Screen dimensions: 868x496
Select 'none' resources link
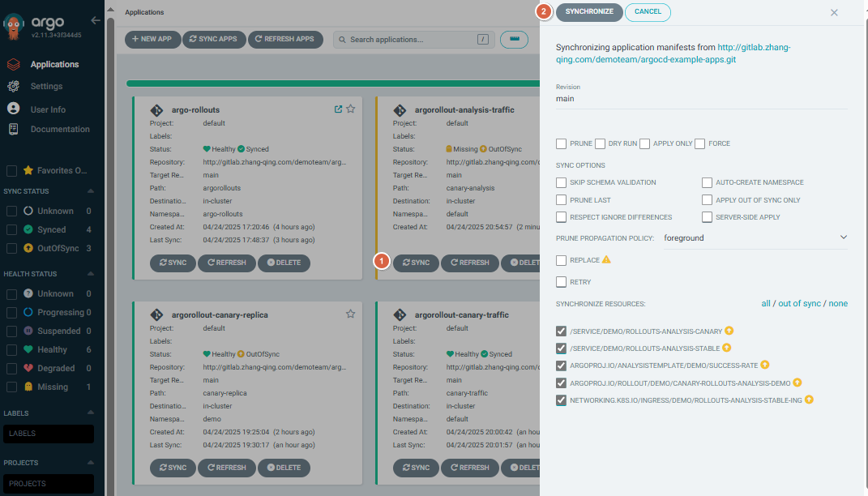click(838, 303)
